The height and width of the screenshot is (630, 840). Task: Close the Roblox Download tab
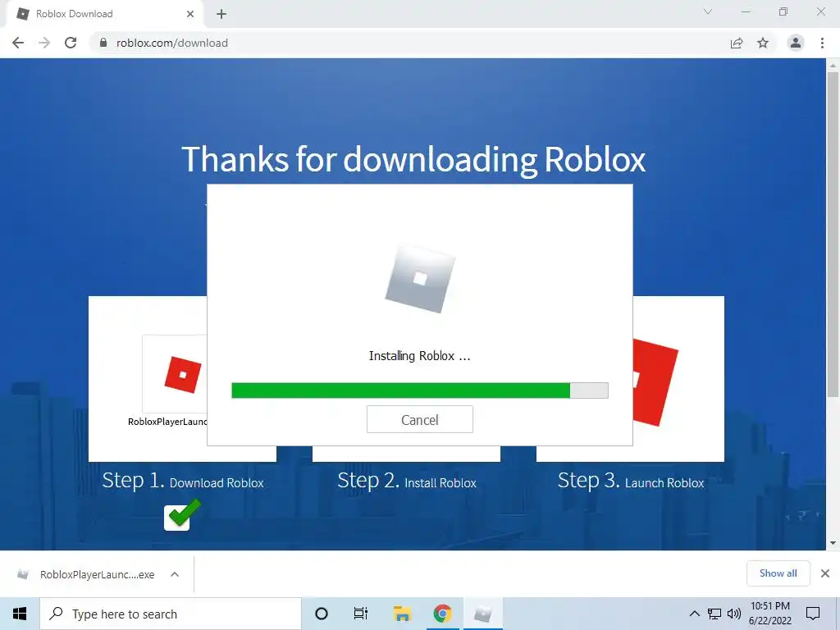[190, 14]
